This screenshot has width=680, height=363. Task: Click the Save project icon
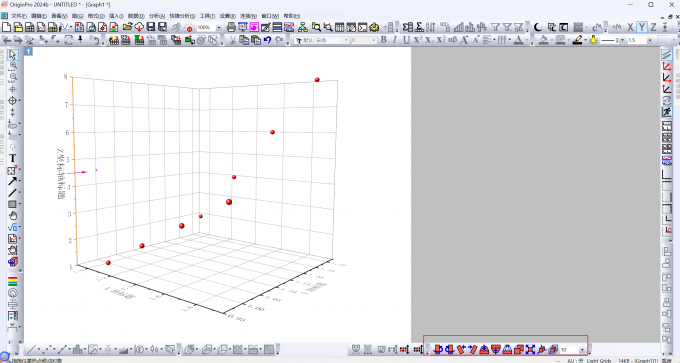pos(151,27)
